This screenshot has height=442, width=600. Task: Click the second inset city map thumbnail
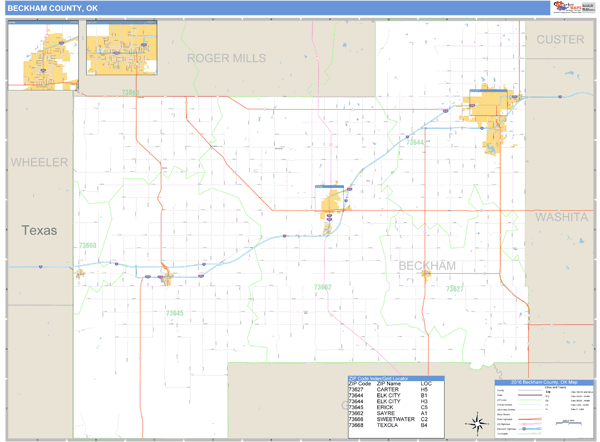point(121,50)
